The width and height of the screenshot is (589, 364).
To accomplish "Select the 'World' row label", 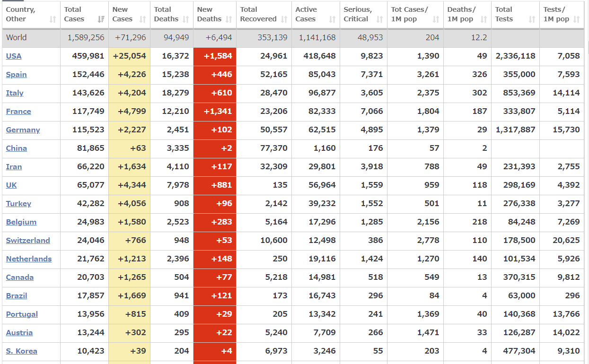I will [x=17, y=37].
